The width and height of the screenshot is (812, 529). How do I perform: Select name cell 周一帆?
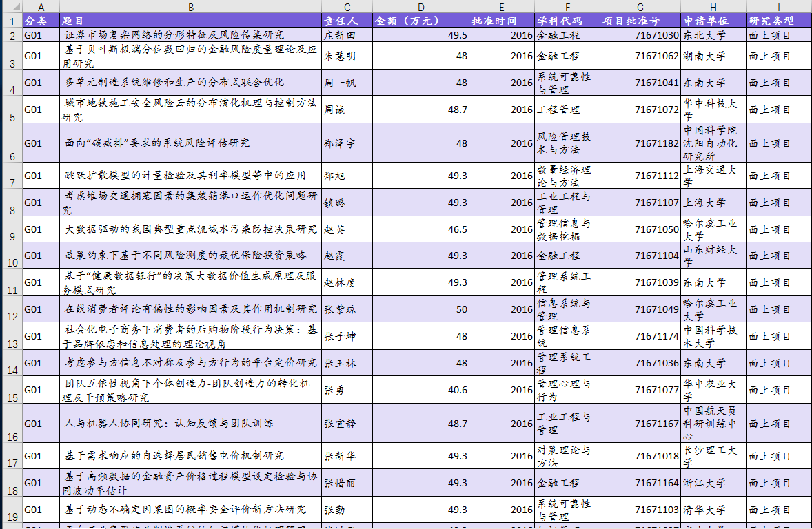347,83
